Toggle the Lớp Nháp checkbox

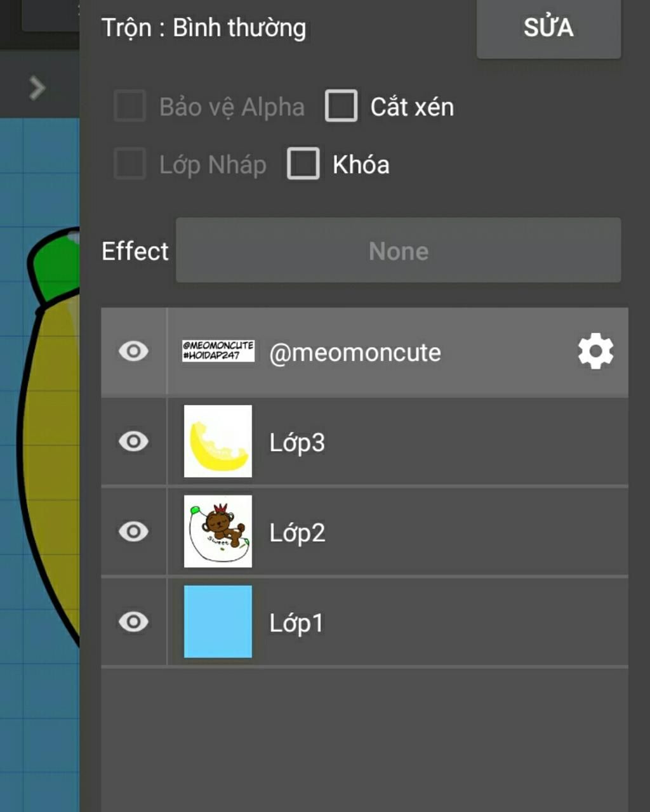tap(130, 164)
